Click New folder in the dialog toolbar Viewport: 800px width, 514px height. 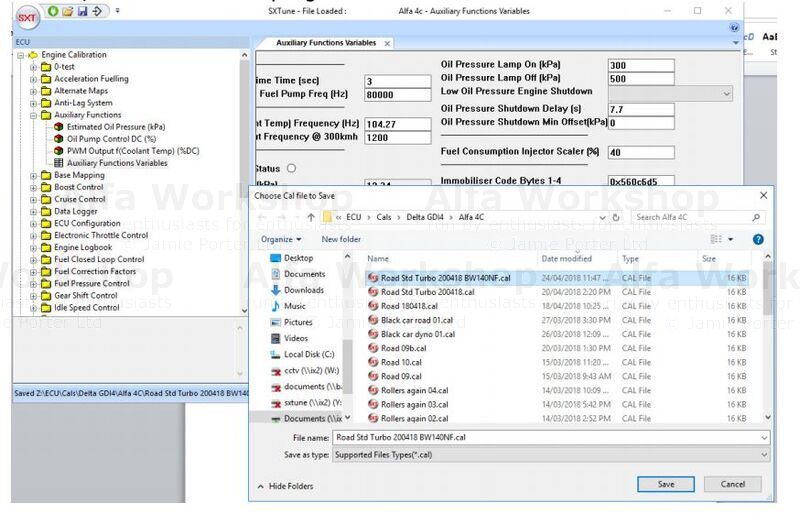click(x=341, y=240)
